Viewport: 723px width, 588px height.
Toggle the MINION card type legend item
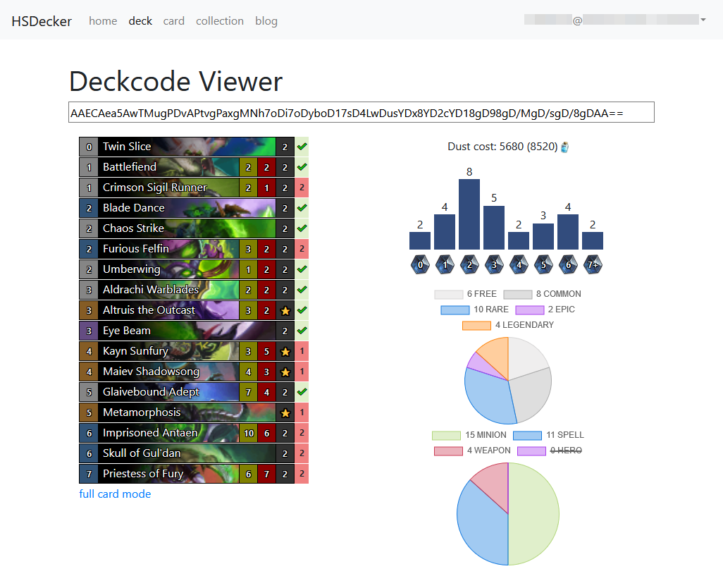(x=469, y=435)
